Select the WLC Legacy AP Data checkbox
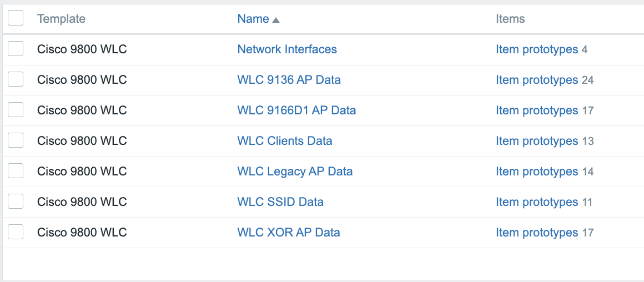Image resolution: width=644 pixels, height=282 pixels. [16, 171]
